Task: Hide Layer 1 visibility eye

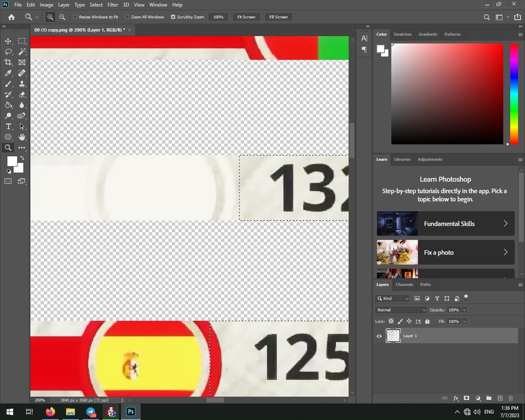Action: [379, 336]
